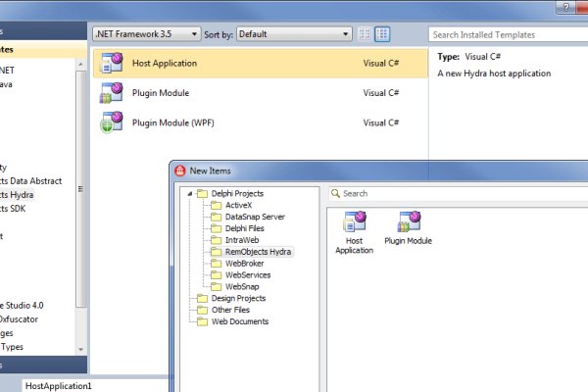Open the Web Documents category
This screenshot has width=588, height=392.
pyautogui.click(x=239, y=321)
